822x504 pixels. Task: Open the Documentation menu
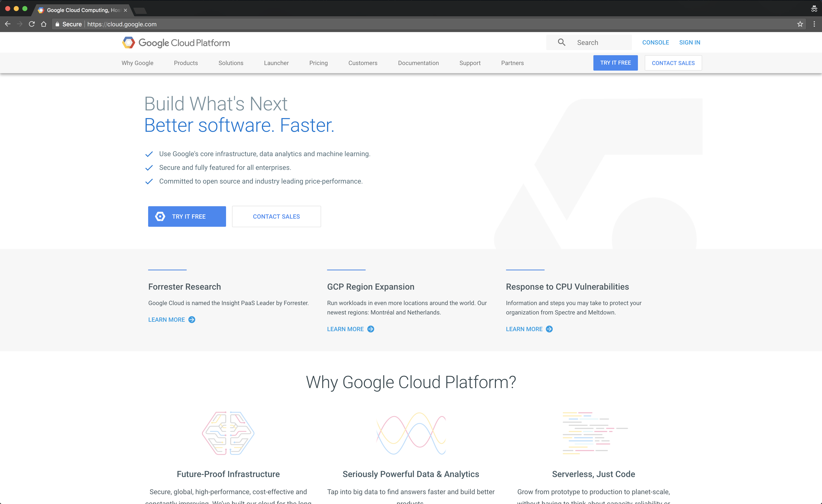click(x=418, y=63)
